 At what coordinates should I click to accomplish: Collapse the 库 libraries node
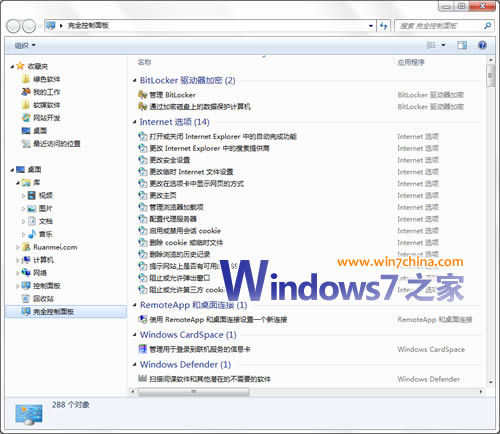pyautogui.click(x=18, y=183)
